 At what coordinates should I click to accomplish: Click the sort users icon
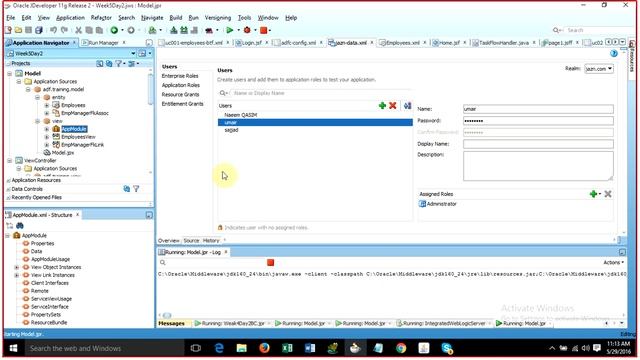tap(407, 106)
